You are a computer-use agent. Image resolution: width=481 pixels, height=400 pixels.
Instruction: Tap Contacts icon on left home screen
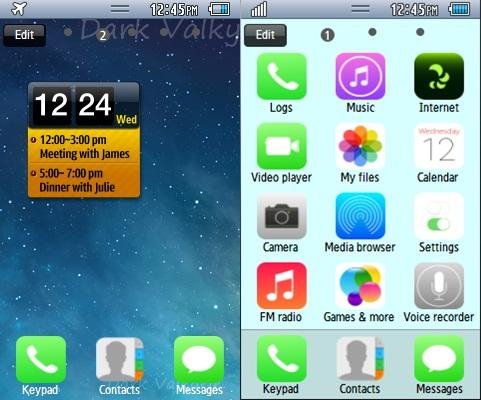pyautogui.click(x=120, y=359)
